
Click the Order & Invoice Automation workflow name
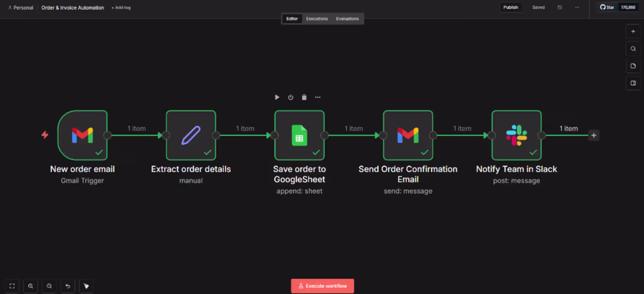click(x=73, y=8)
